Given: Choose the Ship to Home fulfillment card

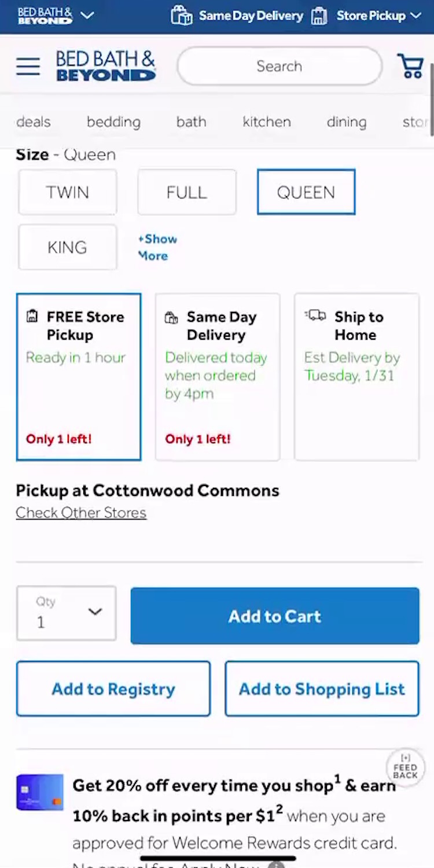Looking at the screenshot, I should click(x=356, y=377).
